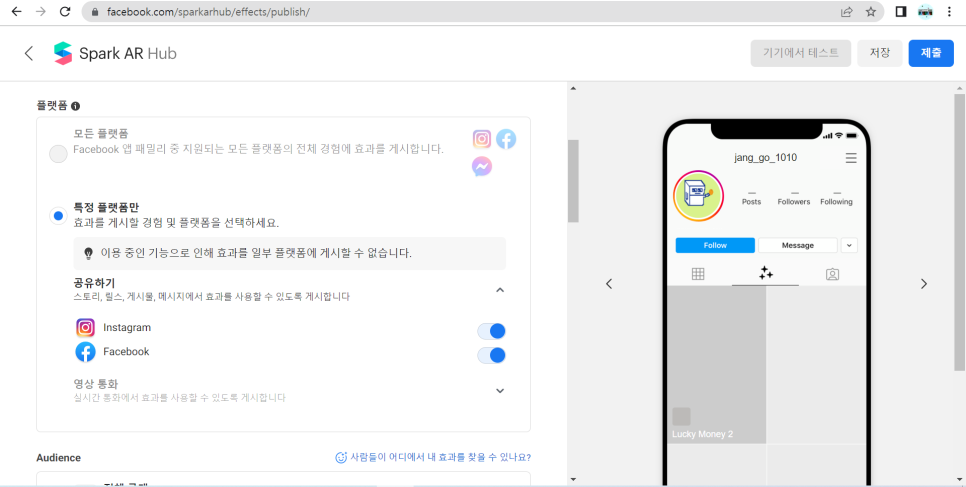Viewport: 966px width, 487px height.
Task: Click the info icon next to 플랫폼
Action: click(75, 106)
